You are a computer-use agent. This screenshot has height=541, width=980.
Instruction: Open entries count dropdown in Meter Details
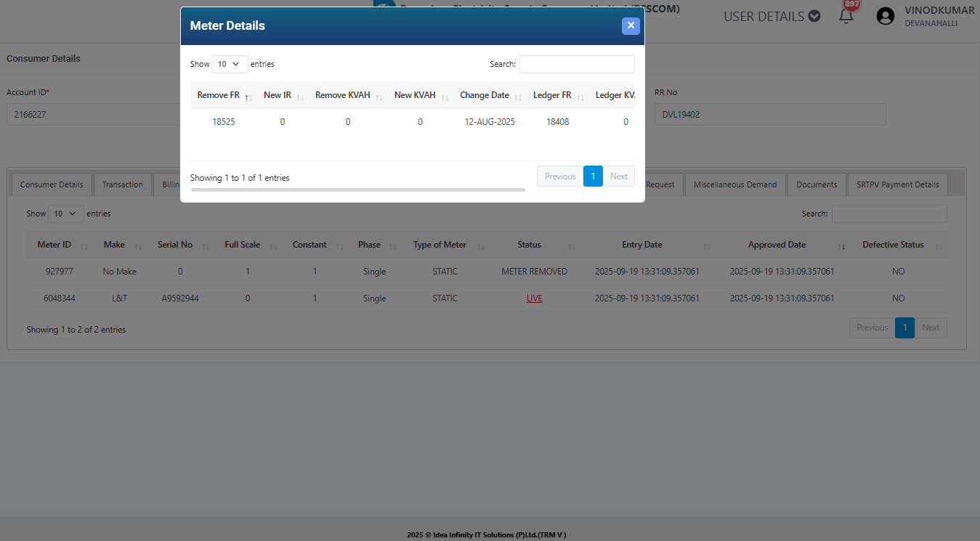coord(230,64)
